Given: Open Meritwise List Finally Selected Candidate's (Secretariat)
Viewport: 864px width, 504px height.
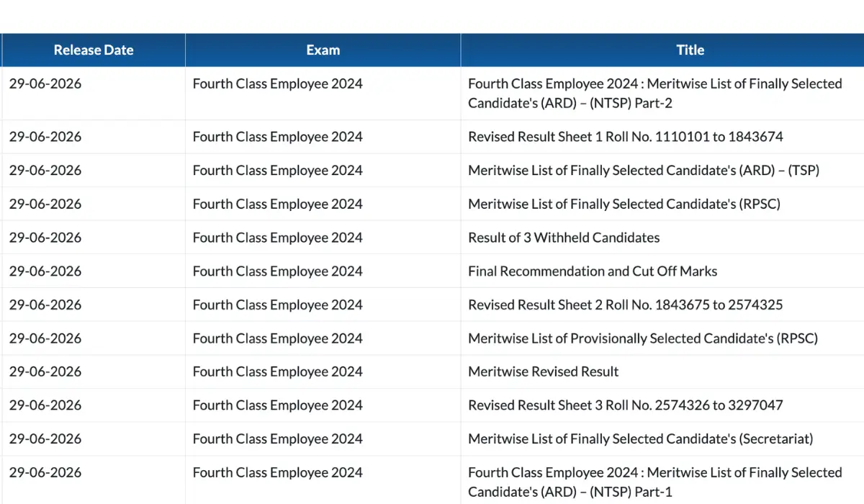Looking at the screenshot, I should click(x=640, y=438).
